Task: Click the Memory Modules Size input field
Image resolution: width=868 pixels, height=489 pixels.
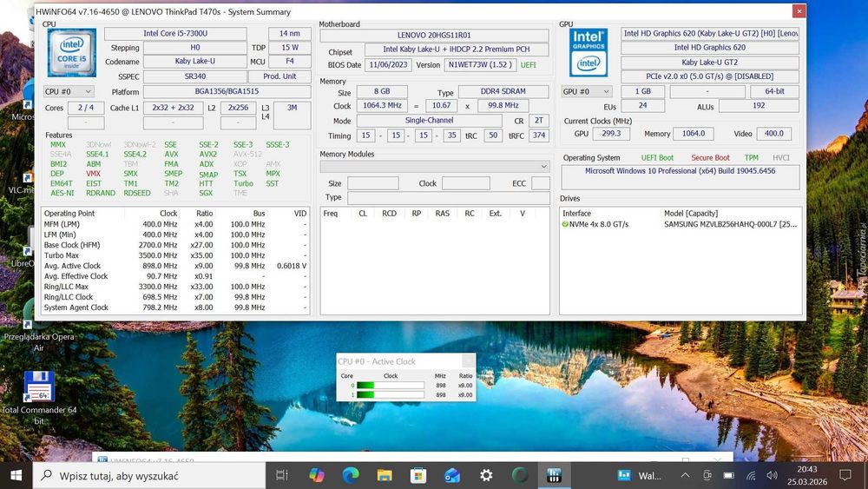Action: [x=372, y=183]
